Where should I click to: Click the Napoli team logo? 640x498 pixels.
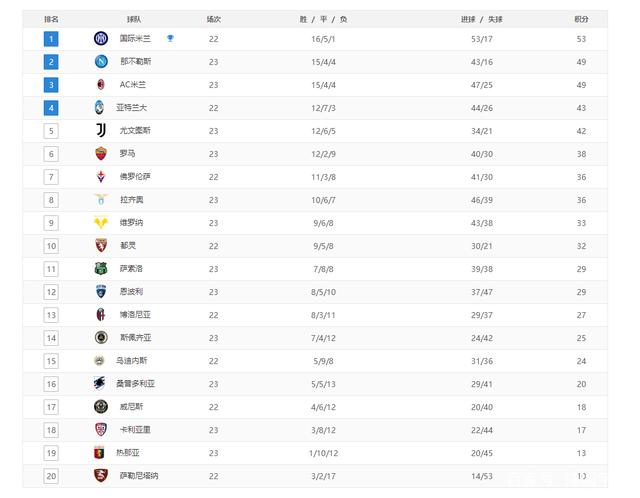pos(101,62)
